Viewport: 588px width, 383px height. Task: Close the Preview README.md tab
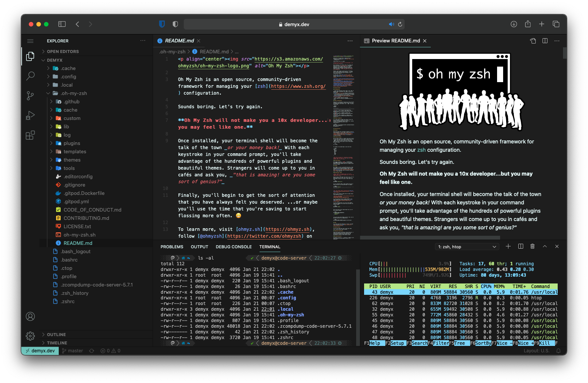[425, 41]
